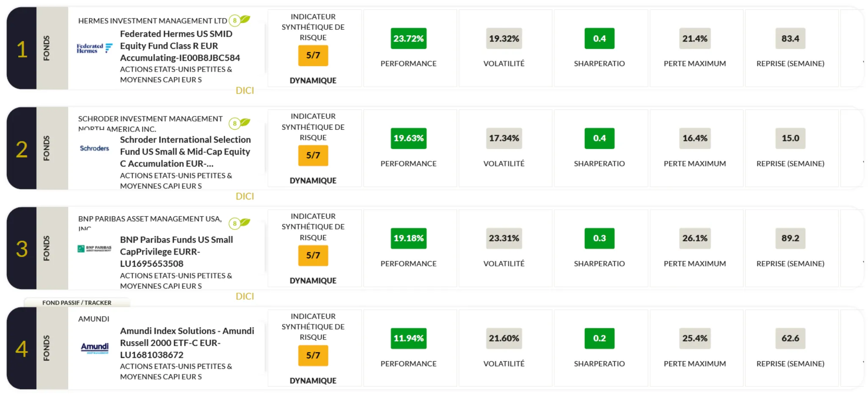Click the 23.72% performance badge
The width and height of the screenshot is (868, 396).
(408, 39)
